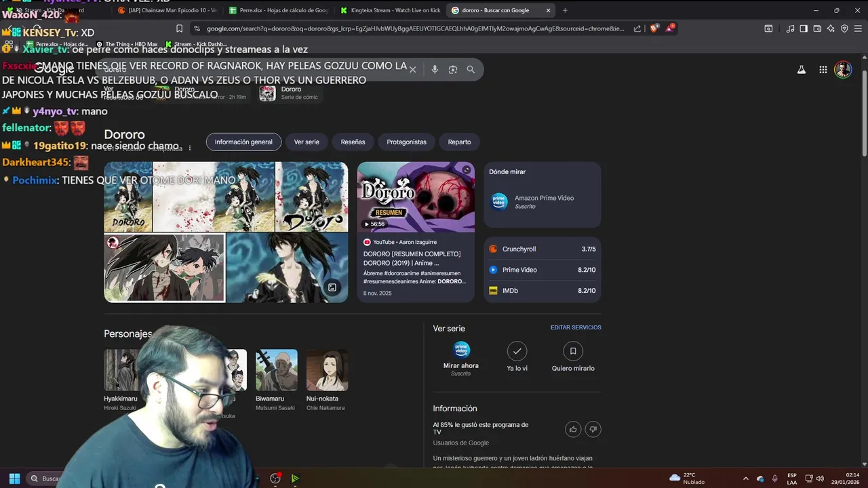The height and width of the screenshot is (488, 868).
Task: Click the thumbs up for this TV show
Action: 574,429
